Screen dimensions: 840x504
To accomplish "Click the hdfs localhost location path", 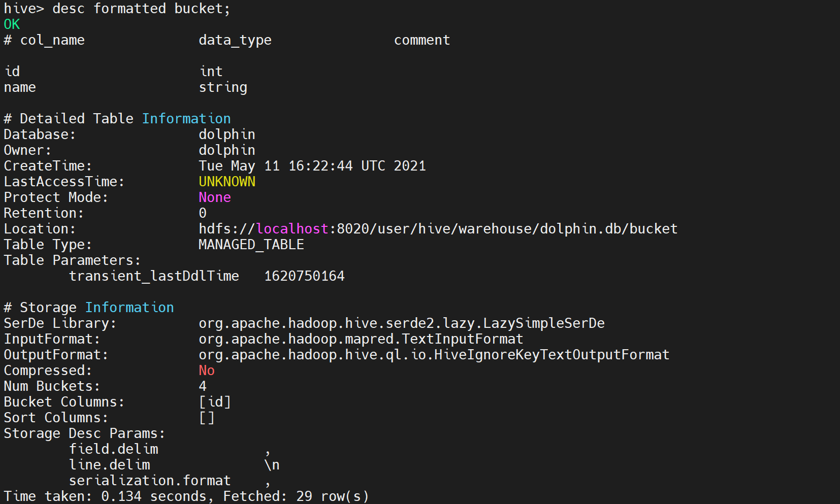I will coord(438,229).
